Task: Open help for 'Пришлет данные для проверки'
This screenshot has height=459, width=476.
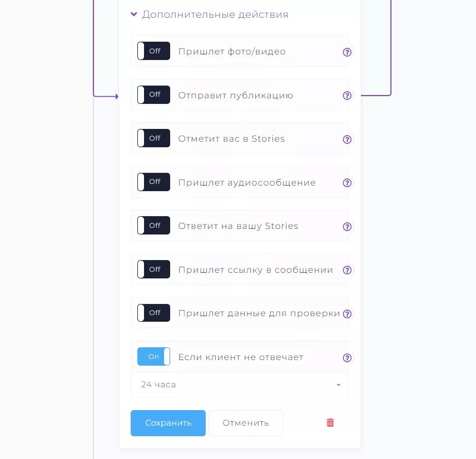Action: [347, 313]
